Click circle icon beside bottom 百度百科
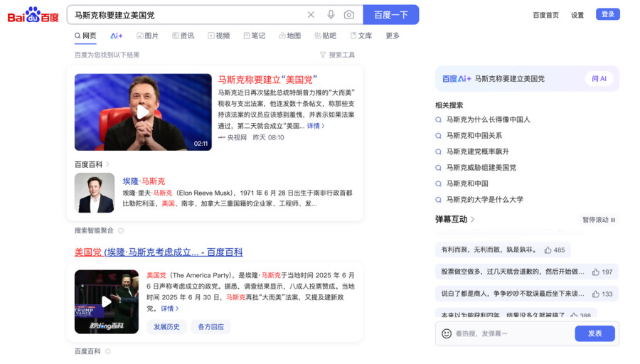640x364 pixels. pos(108,351)
